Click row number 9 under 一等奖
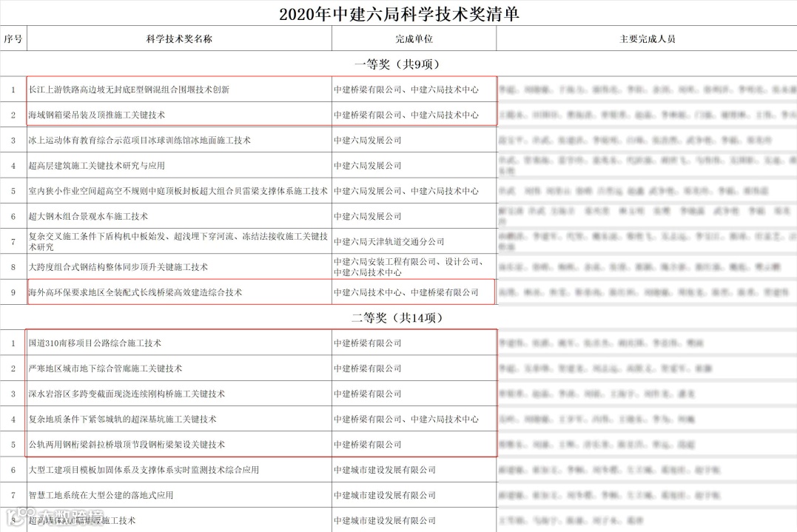The height and width of the screenshot is (532, 797). (x=13, y=293)
